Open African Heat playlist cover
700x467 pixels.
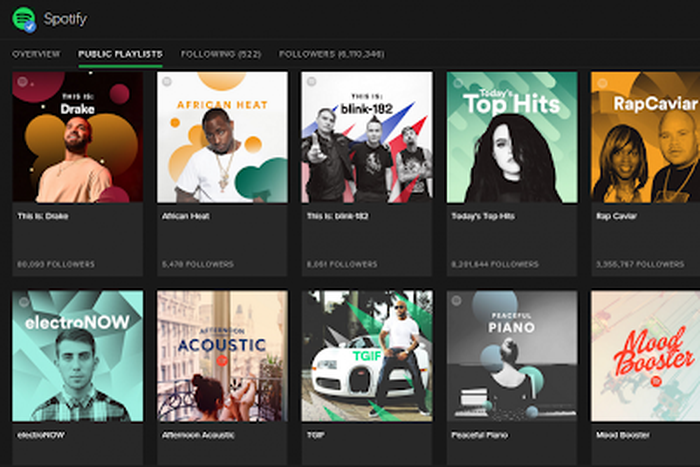point(222,137)
